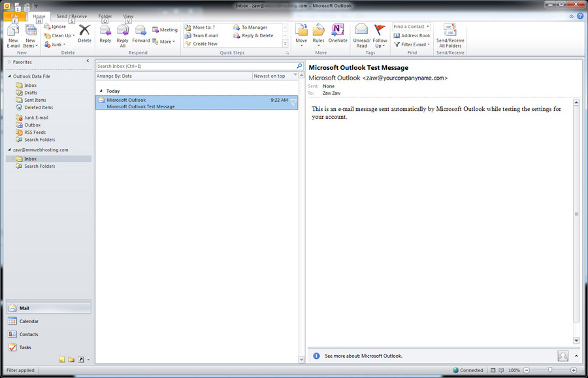Screen dimensions: 588x378
Task: Click the Reply All button
Action: click(122, 36)
